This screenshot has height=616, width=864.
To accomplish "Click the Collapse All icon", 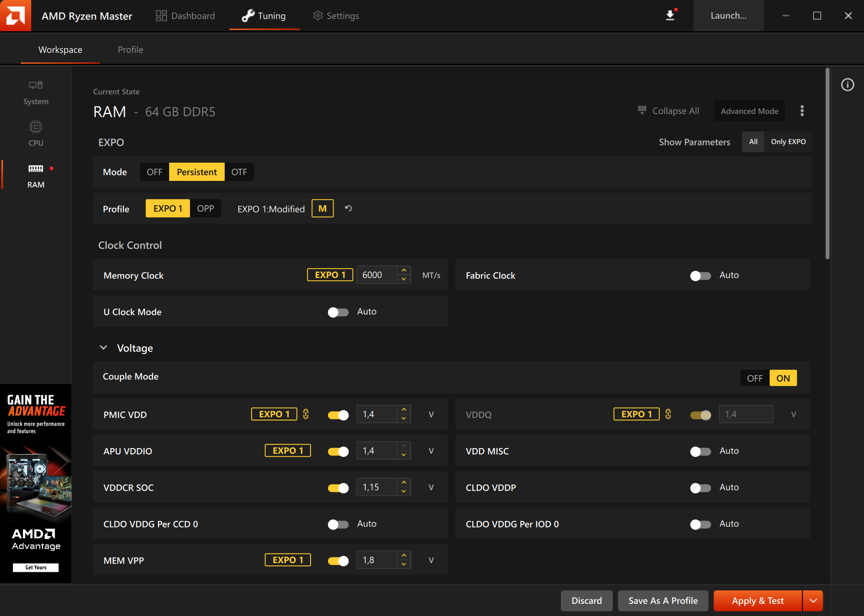I will pyautogui.click(x=642, y=111).
